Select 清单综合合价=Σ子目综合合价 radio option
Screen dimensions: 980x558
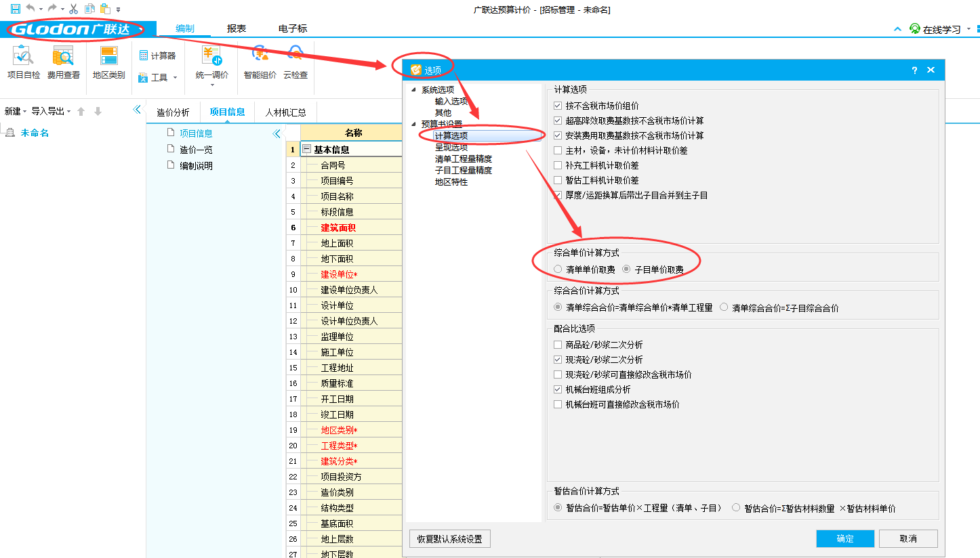(x=724, y=307)
